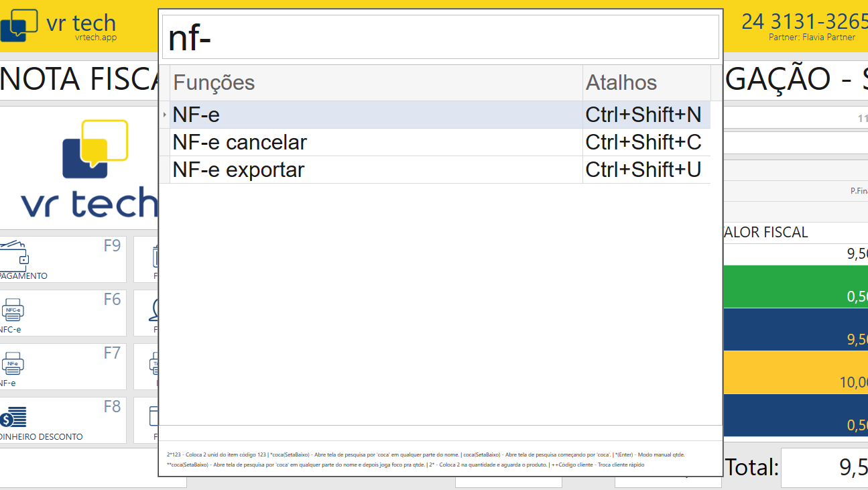Click the Ctrl+Shift+C shortcut cell

643,143
